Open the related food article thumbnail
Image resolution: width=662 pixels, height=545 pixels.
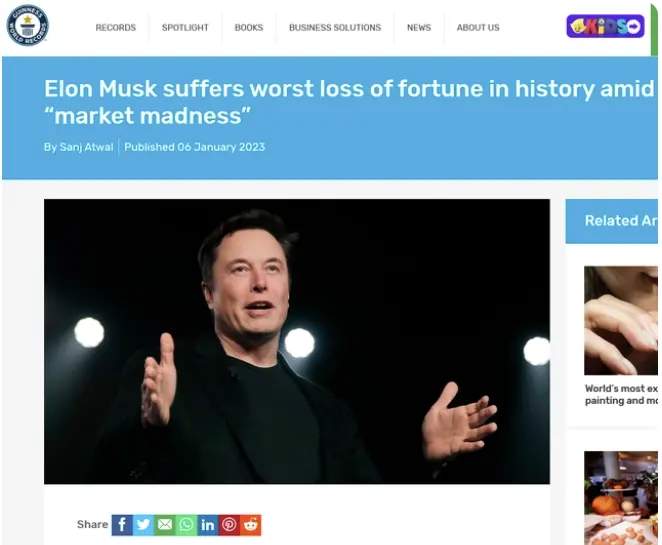pyautogui.click(x=621, y=498)
